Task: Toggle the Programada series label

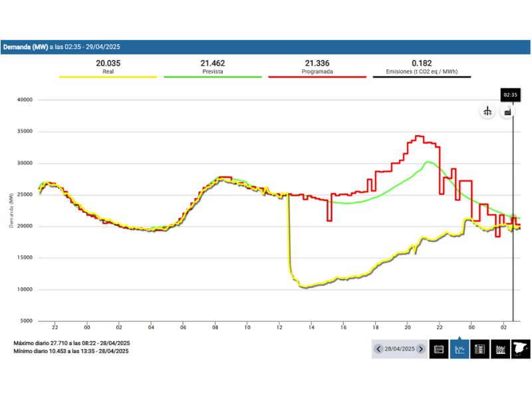Action: coord(317,72)
